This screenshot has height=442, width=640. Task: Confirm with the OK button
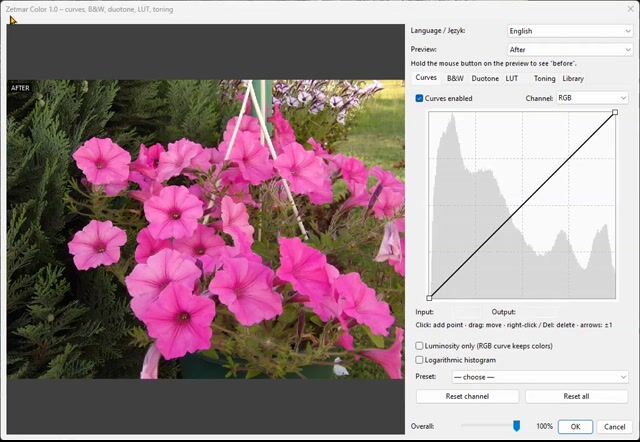point(575,426)
